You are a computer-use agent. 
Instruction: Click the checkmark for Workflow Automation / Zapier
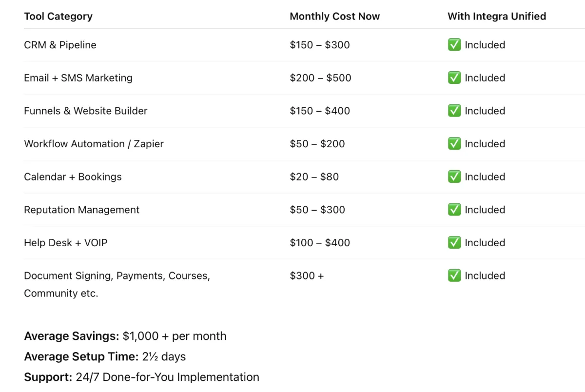click(x=454, y=144)
